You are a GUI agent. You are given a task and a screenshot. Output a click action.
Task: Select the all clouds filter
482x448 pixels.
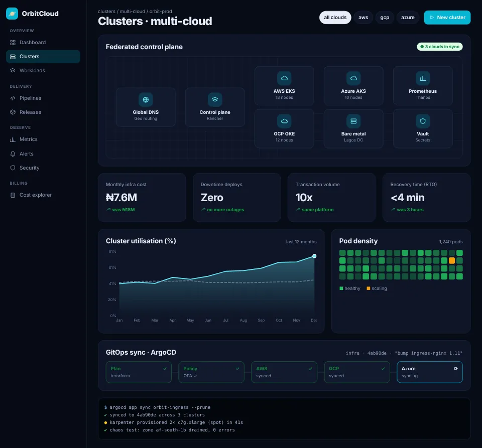(x=335, y=18)
